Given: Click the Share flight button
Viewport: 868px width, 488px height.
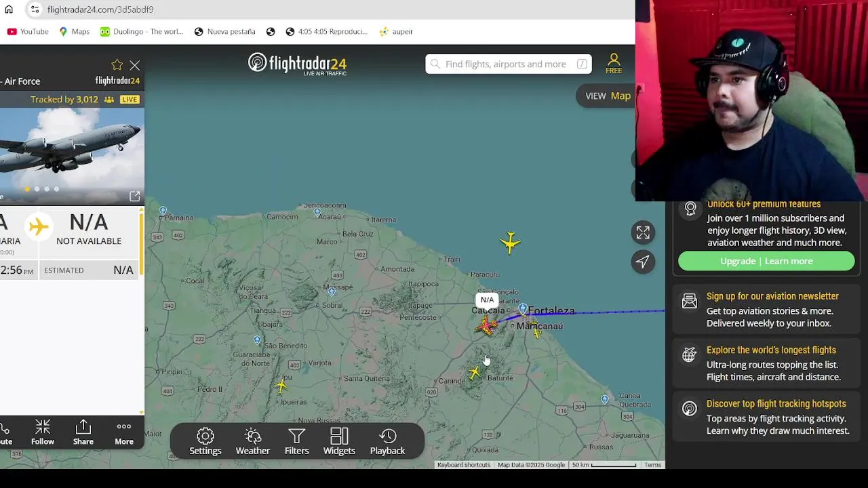Looking at the screenshot, I should click(83, 432).
